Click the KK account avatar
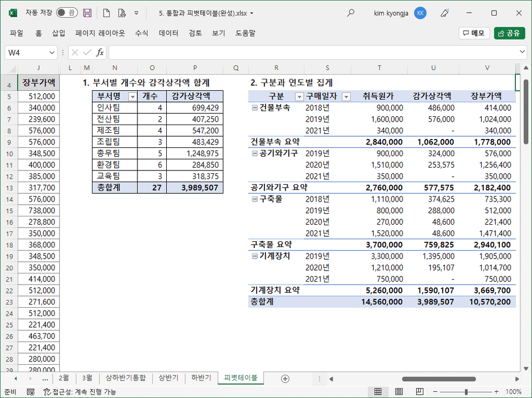 pyautogui.click(x=420, y=13)
